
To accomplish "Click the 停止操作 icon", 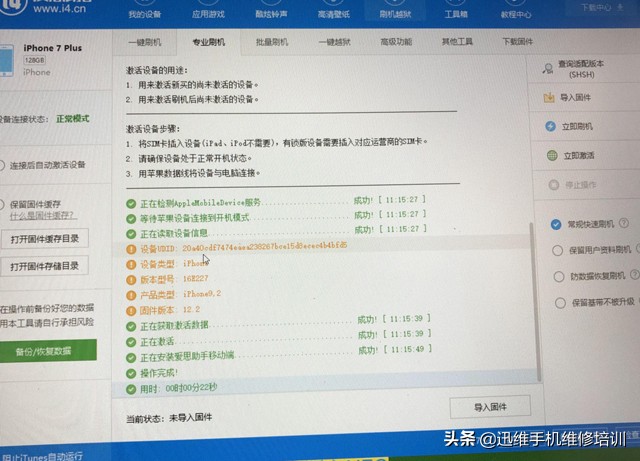I will (x=553, y=185).
